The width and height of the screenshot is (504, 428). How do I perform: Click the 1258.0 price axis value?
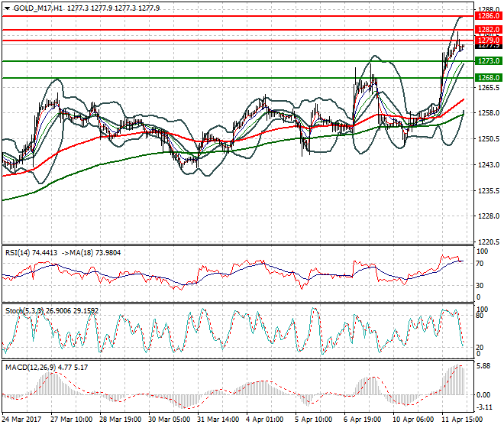point(489,113)
